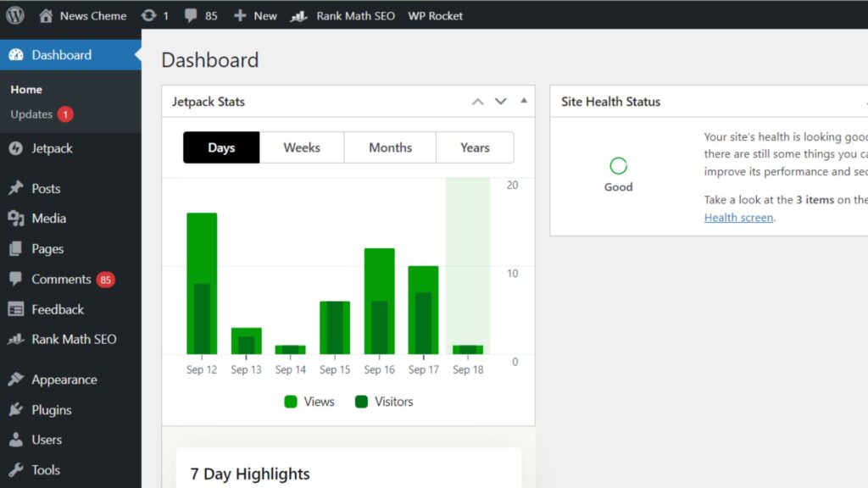Click the red 1 updates badge

tap(65, 114)
